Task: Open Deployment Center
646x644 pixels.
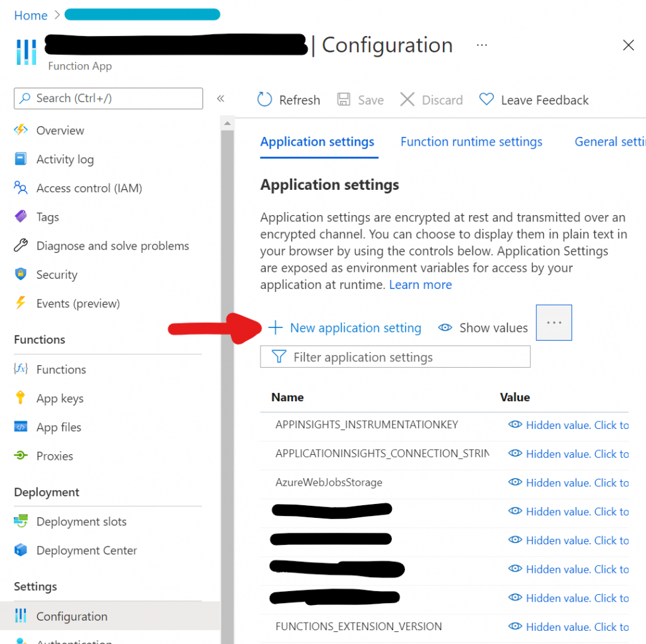Action: [x=86, y=551]
